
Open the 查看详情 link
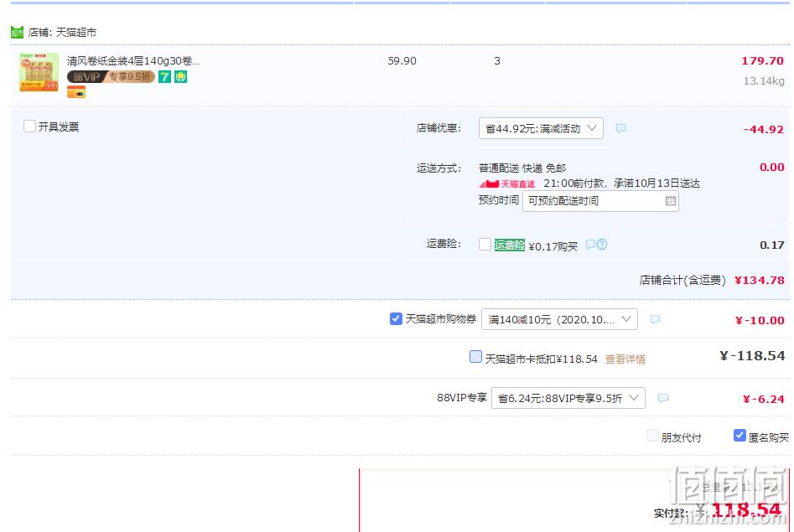625,359
